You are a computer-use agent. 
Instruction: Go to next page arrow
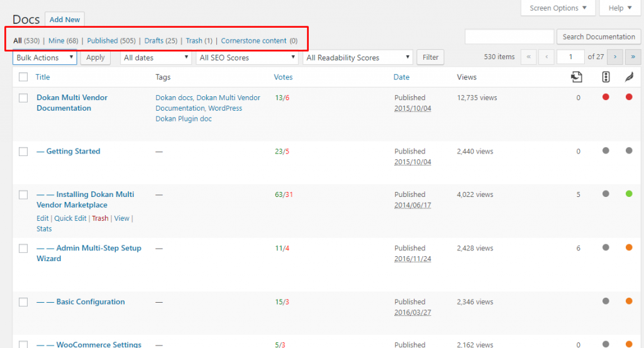615,57
